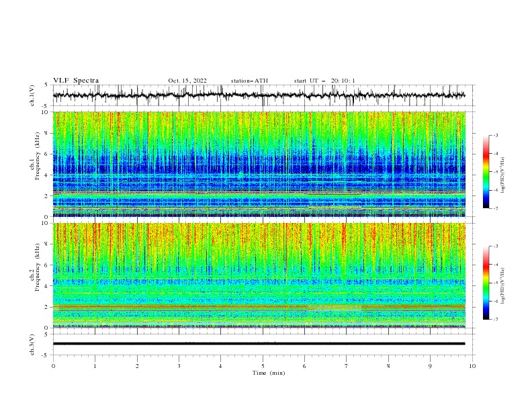Click the log(PSD) label beside ch.2 color bar
Screen dimensions: 532x411
pos(503,285)
